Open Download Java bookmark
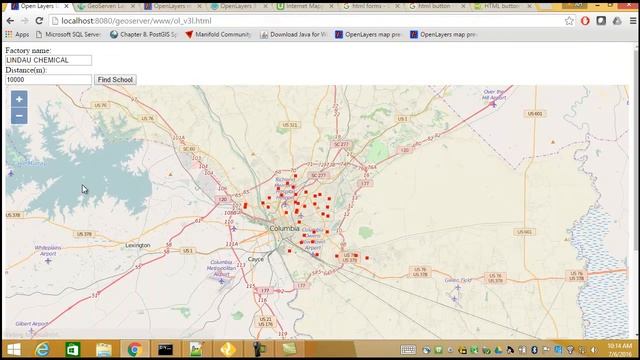 293,35
